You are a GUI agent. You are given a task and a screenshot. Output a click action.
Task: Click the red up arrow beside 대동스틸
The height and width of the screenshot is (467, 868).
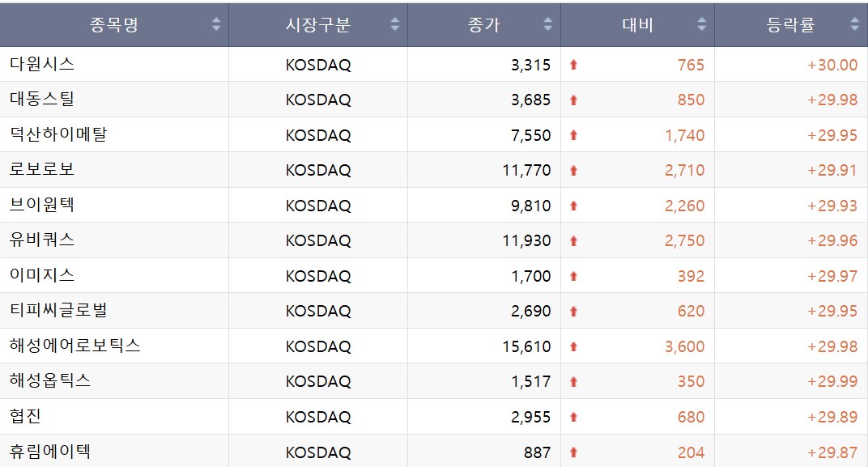(574, 100)
